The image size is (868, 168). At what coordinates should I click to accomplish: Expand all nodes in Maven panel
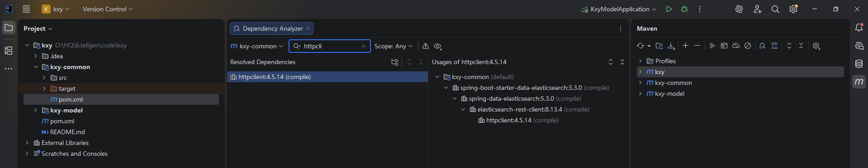[x=789, y=46]
